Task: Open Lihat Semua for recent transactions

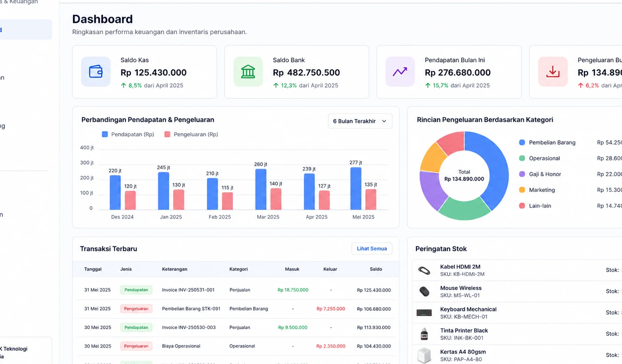Action: click(x=372, y=249)
